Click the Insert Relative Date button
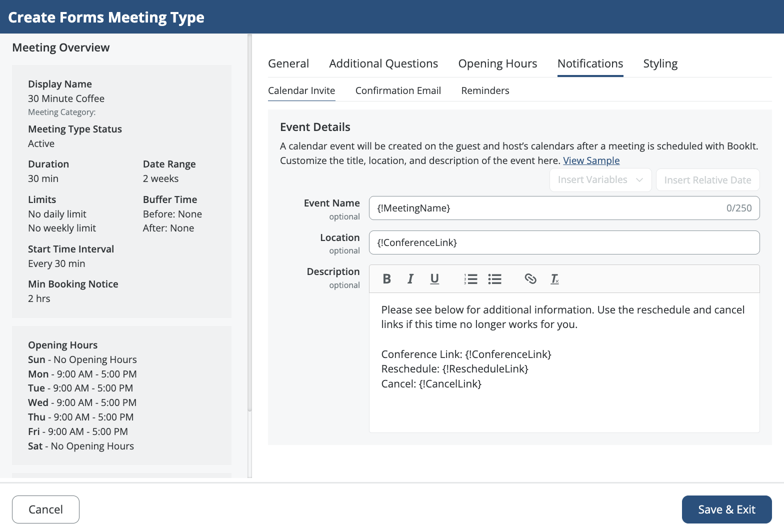The image size is (784, 532). pyautogui.click(x=707, y=180)
